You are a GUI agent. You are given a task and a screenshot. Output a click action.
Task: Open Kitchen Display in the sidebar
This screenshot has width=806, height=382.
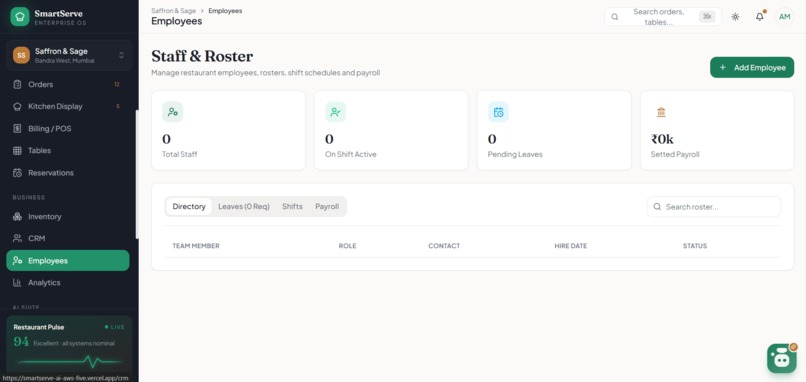(x=68, y=106)
